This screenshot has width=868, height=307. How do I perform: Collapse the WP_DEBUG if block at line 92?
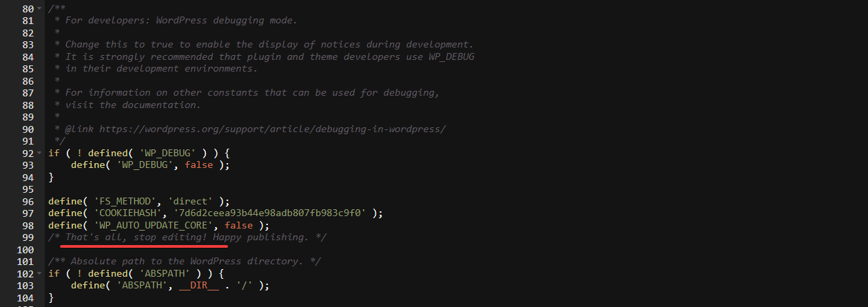pyautogui.click(x=40, y=153)
